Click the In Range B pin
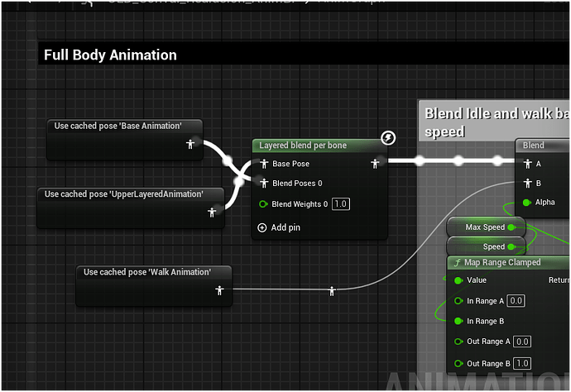Viewport: 571px width, 392px height. [x=458, y=321]
